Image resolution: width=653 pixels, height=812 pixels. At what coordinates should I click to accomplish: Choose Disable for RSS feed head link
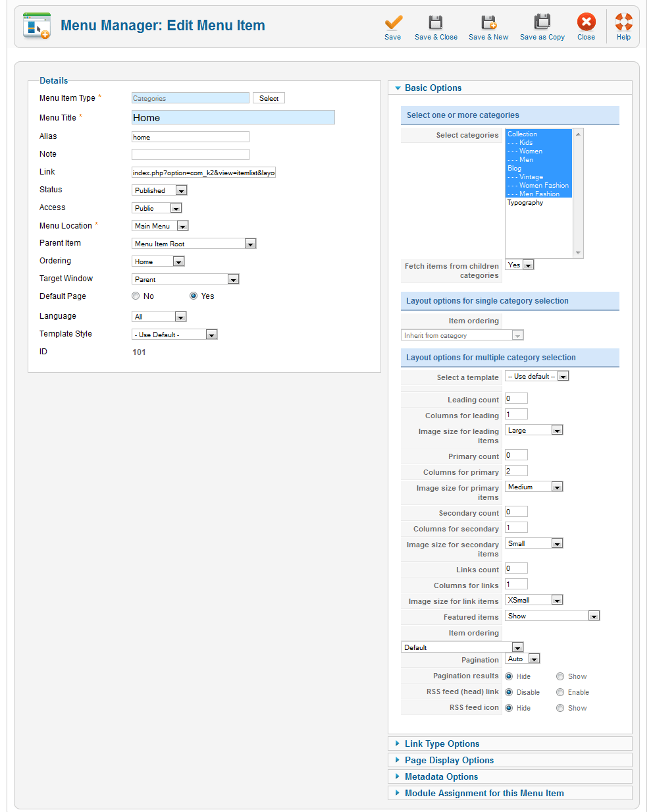(509, 692)
